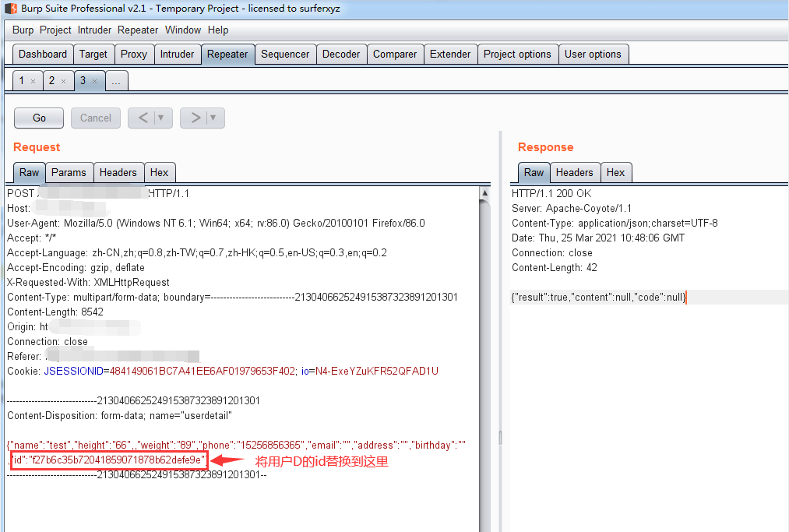
Task: Click the User-Agent header line
Action: [x=216, y=223]
